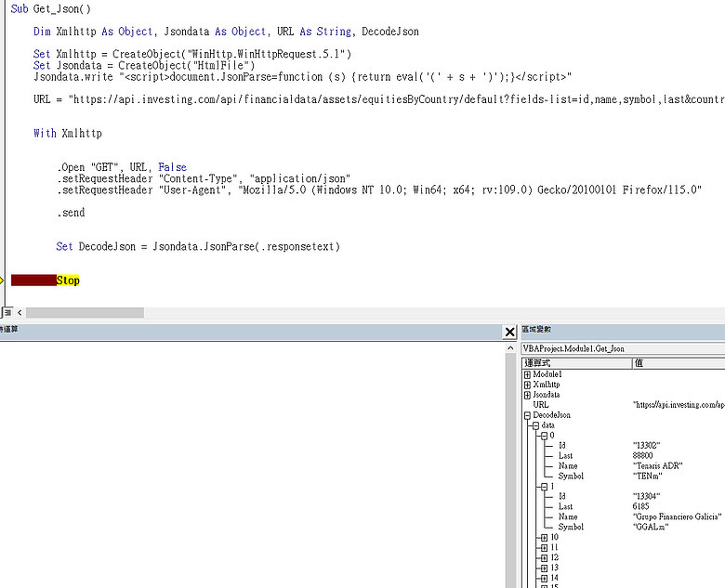Click the full module view icon
Screen dimensions: 725x588
(x=7, y=313)
